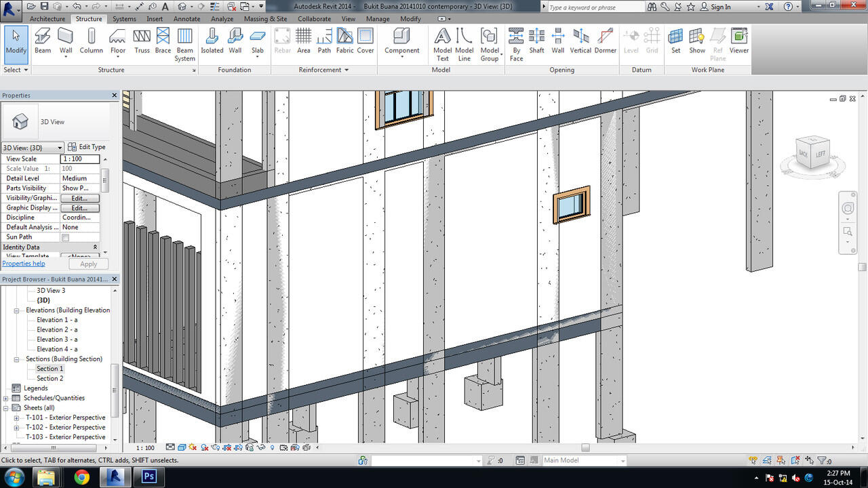Collapse the Identity Data section
This screenshot has width=868, height=488.
pyautogui.click(x=95, y=247)
